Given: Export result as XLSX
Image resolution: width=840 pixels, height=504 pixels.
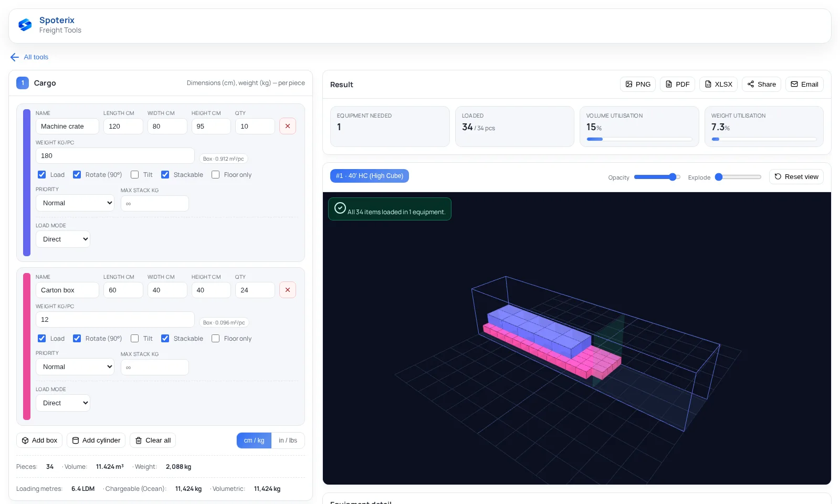Looking at the screenshot, I should (x=718, y=84).
